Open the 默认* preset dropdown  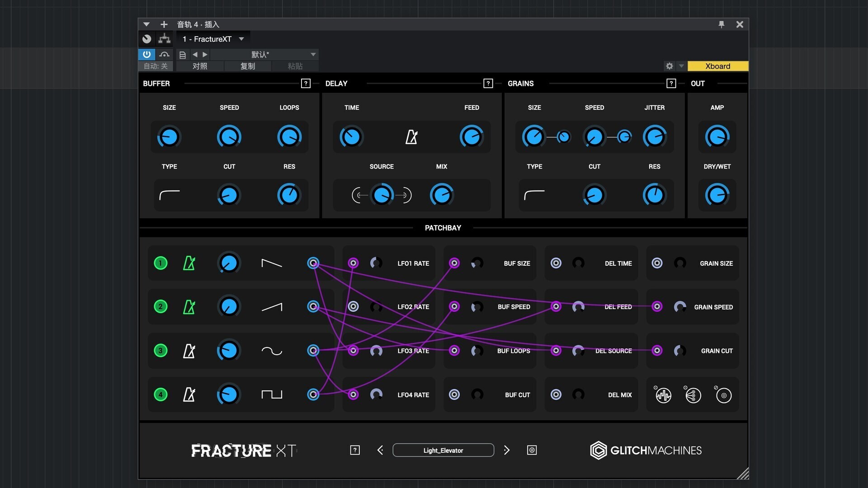pyautogui.click(x=264, y=55)
